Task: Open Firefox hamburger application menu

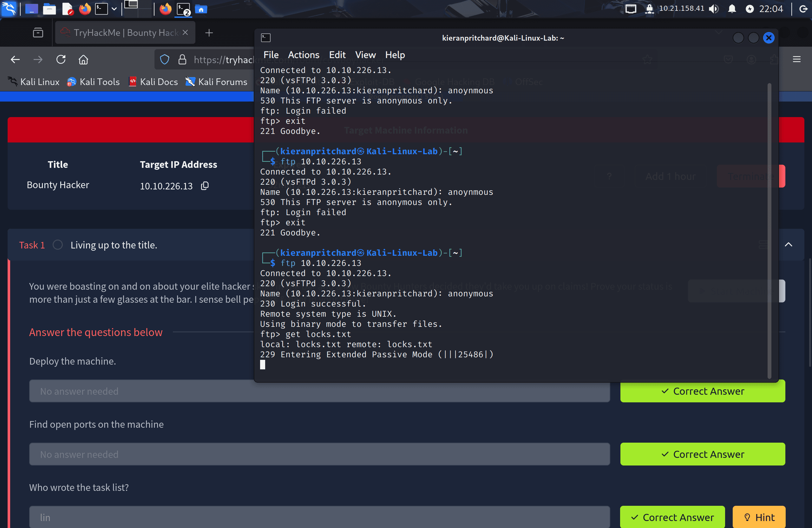Action: tap(797, 59)
